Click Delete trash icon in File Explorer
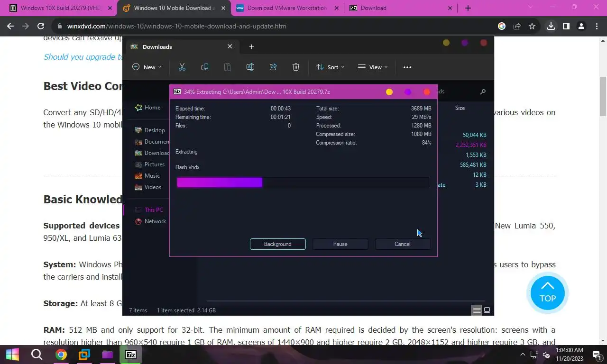 click(296, 67)
